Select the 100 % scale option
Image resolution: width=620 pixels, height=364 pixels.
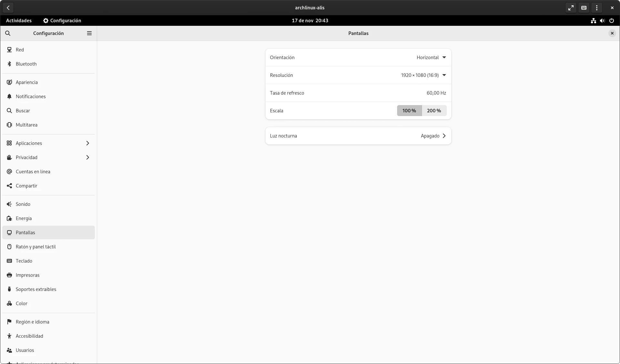coord(409,111)
